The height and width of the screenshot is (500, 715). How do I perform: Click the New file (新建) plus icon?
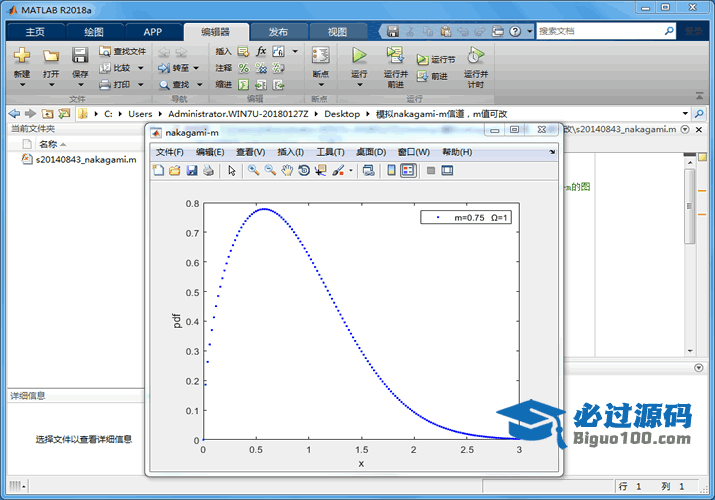click(21, 56)
